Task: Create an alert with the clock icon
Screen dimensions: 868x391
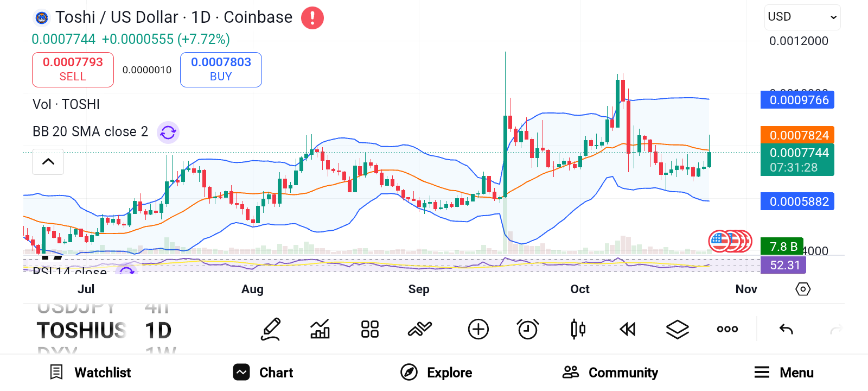Action: coord(527,329)
